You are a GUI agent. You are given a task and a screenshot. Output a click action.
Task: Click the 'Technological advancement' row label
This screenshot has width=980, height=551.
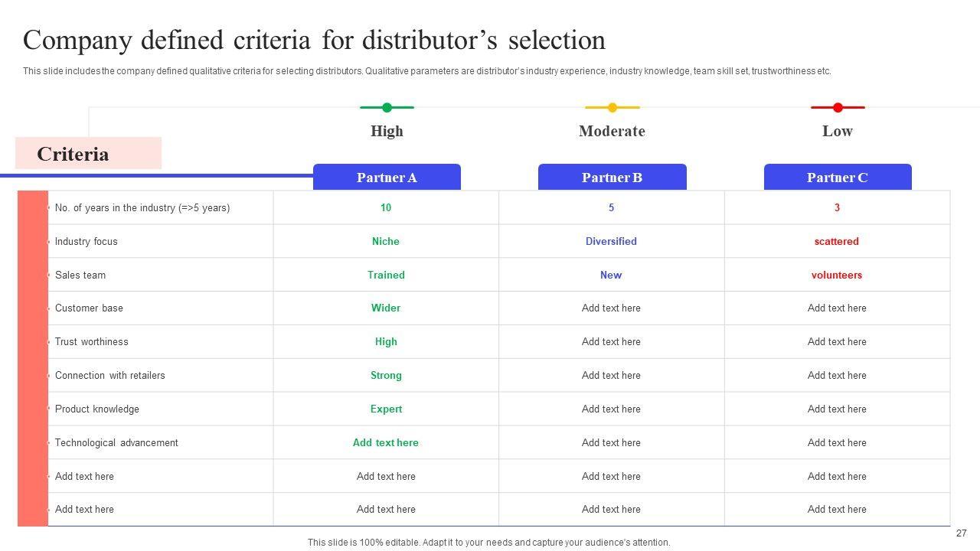click(x=116, y=442)
